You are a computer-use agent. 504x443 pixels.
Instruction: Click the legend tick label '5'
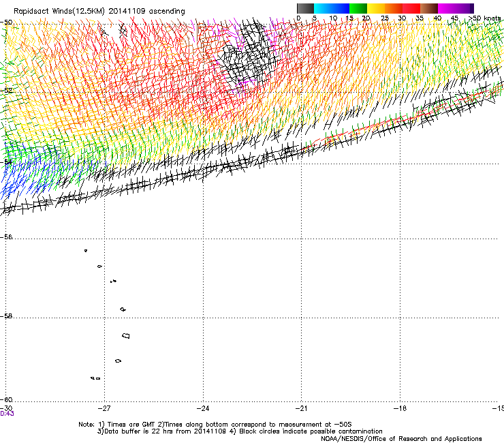tap(315, 18)
